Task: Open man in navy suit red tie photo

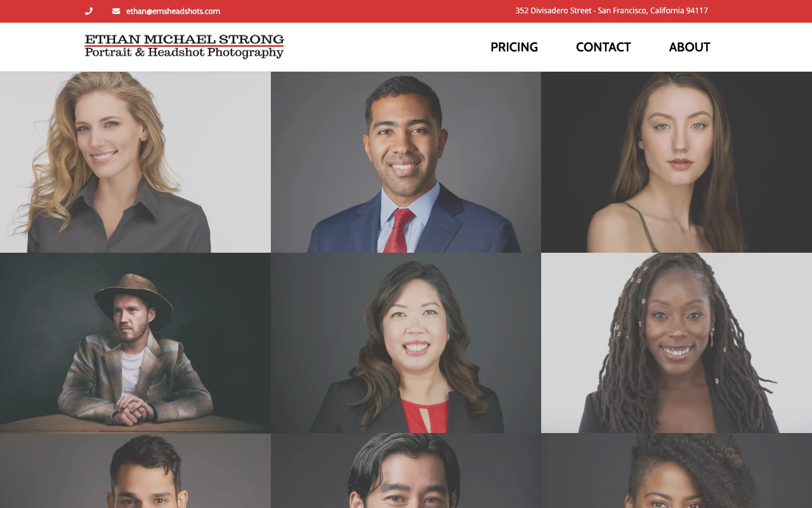Action: pos(406,162)
